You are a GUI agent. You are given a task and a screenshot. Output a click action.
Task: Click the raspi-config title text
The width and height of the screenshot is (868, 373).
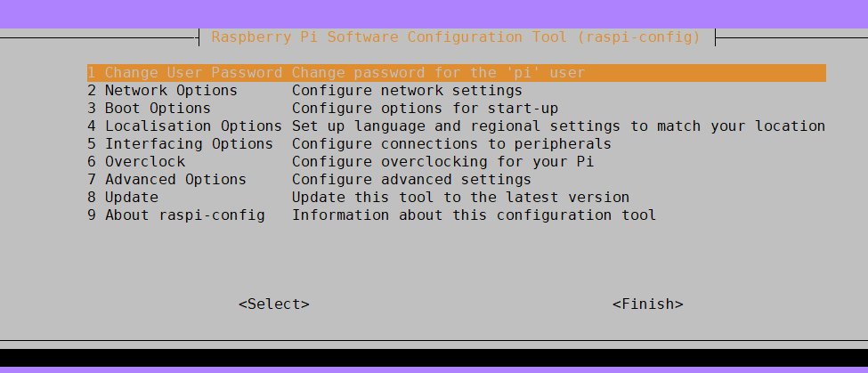456,37
